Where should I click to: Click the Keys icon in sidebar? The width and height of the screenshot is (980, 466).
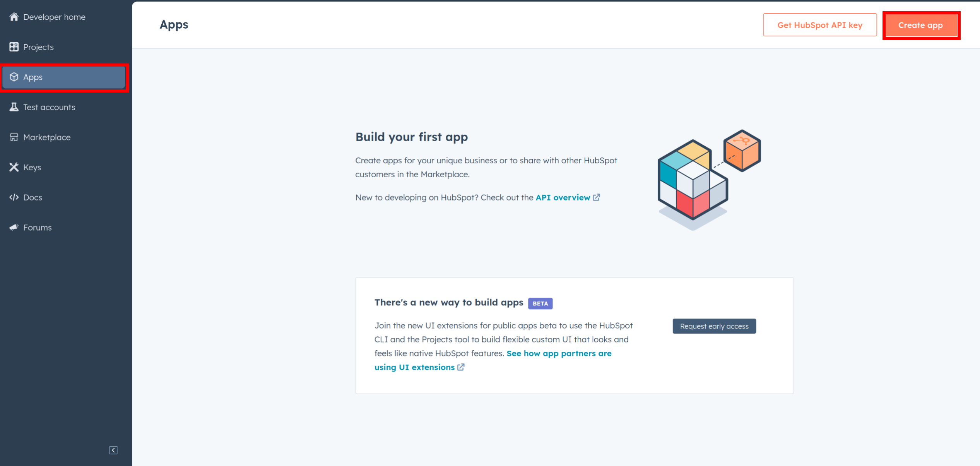click(x=15, y=167)
